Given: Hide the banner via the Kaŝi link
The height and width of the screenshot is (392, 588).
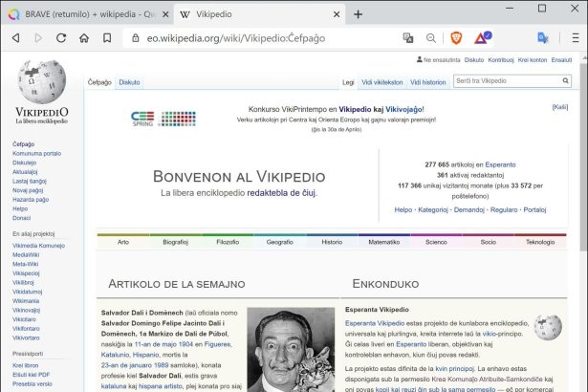Looking at the screenshot, I should tap(560, 107).
